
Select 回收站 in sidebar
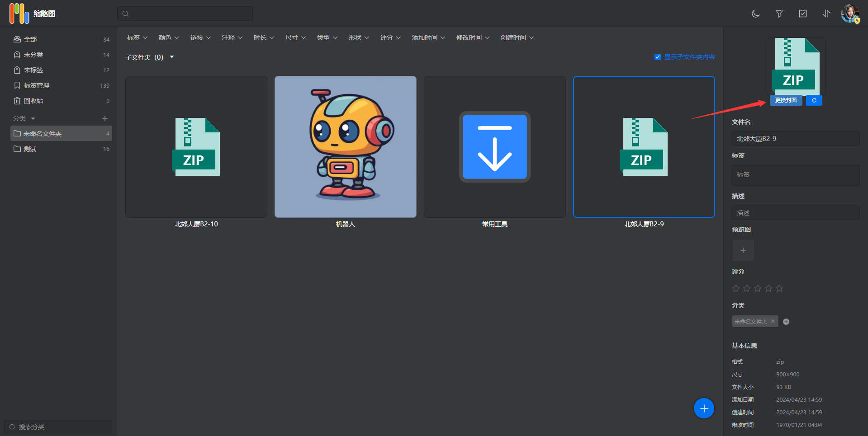(33, 101)
